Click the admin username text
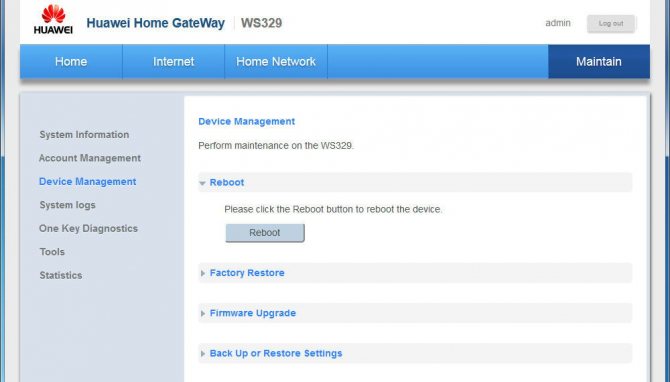The image size is (670, 382). tap(558, 23)
